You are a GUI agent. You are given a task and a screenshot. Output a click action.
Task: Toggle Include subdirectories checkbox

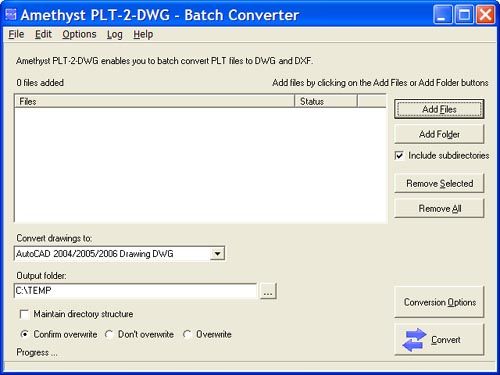click(399, 155)
